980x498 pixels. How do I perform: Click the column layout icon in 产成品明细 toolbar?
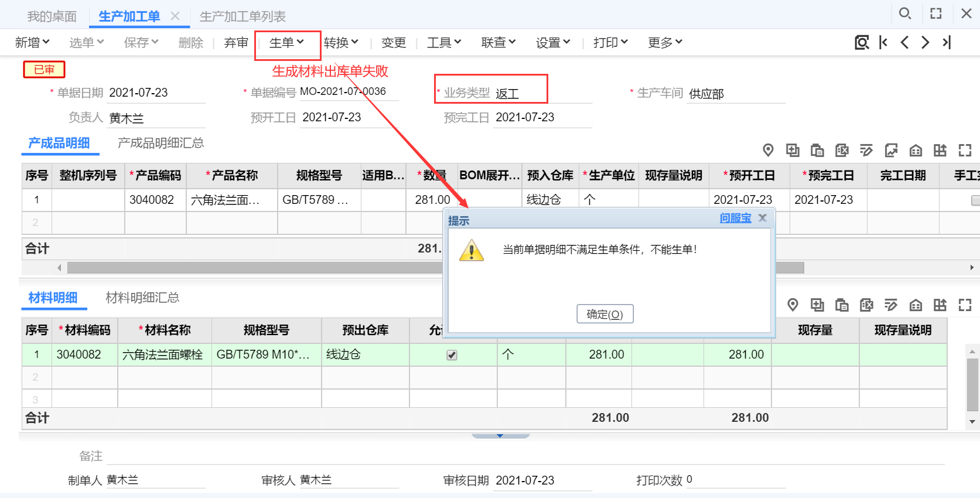[x=940, y=151]
